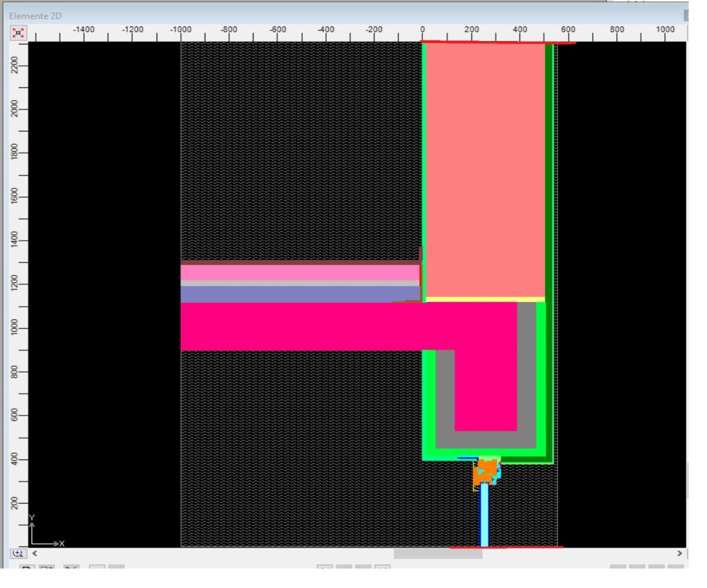Screen dimensions: 707x588
Task: Click the zoom extents icon with red arrows
Action: 17,32
